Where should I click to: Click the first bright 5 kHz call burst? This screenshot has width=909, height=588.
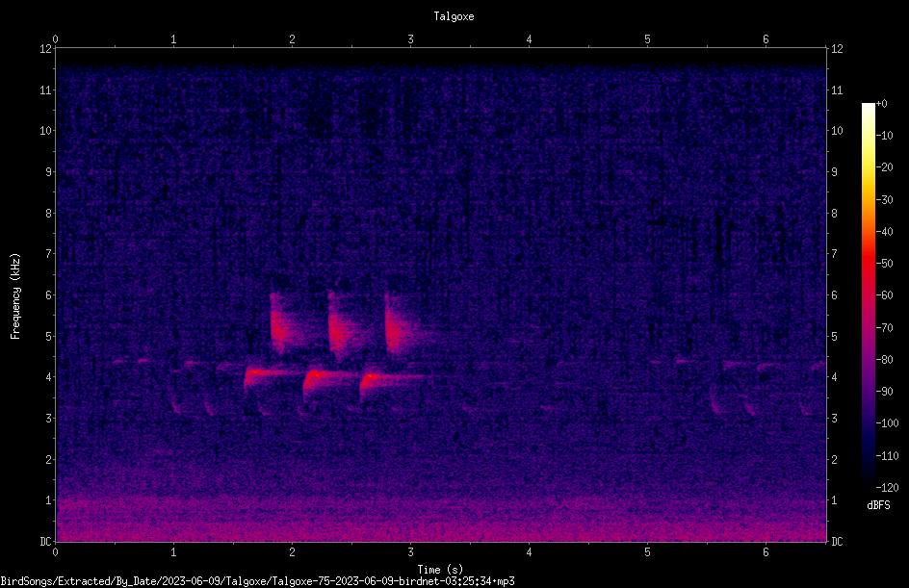coord(282,324)
